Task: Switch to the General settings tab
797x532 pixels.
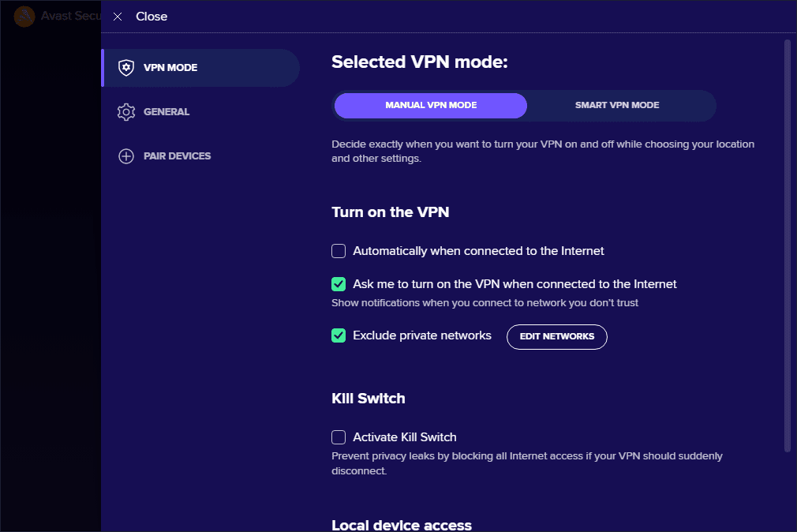Action: tap(167, 112)
